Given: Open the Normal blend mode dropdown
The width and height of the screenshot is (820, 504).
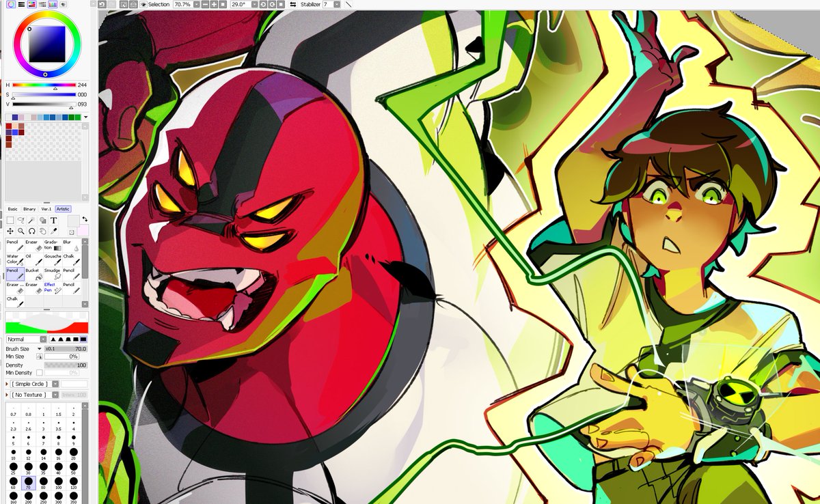Looking at the screenshot, I should (x=44, y=339).
